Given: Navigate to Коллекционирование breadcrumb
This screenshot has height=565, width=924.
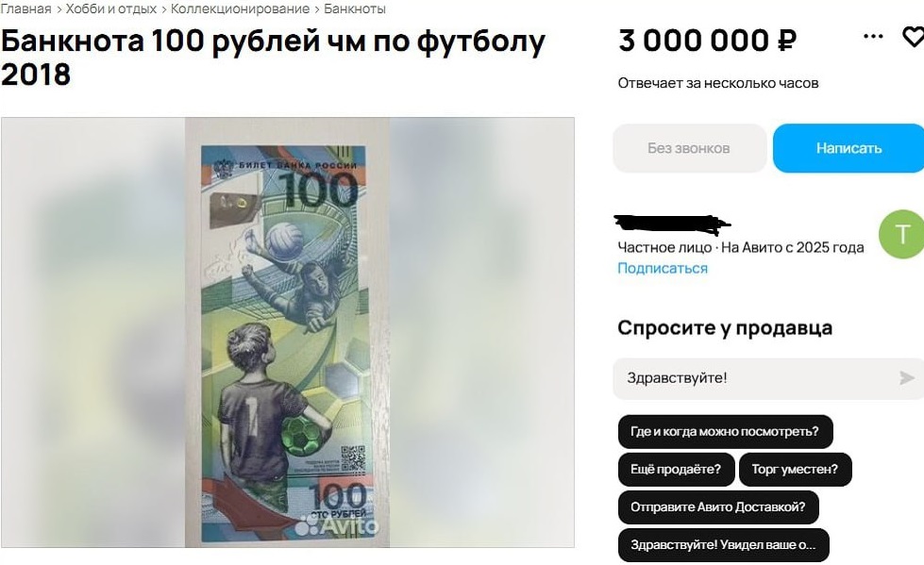Looking at the screenshot, I should [x=240, y=8].
